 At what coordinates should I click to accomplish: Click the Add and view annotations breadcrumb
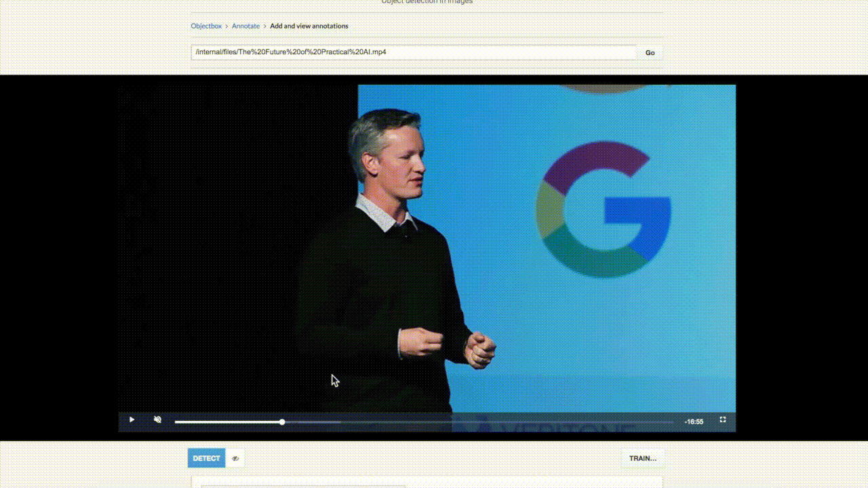(x=309, y=26)
